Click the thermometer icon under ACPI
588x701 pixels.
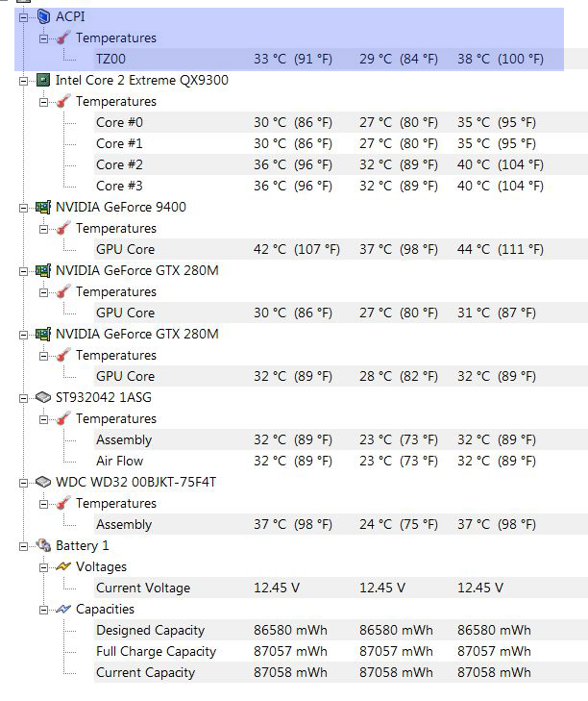coord(63,38)
